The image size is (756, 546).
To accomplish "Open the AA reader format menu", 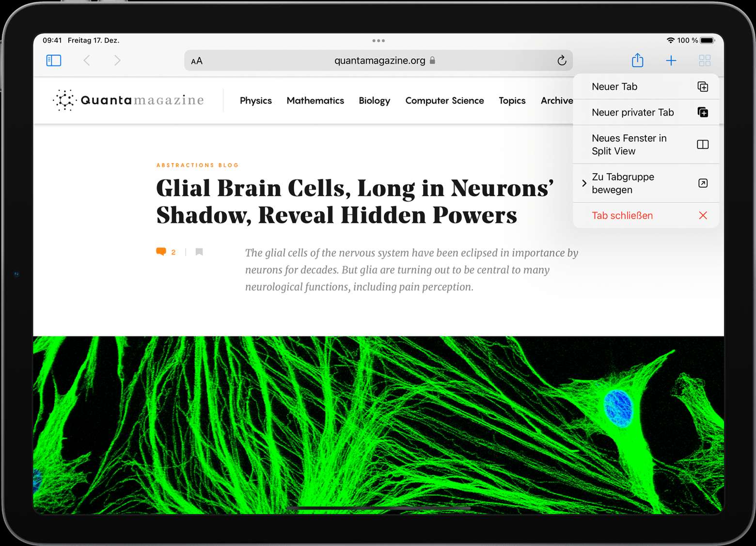I will 197,61.
